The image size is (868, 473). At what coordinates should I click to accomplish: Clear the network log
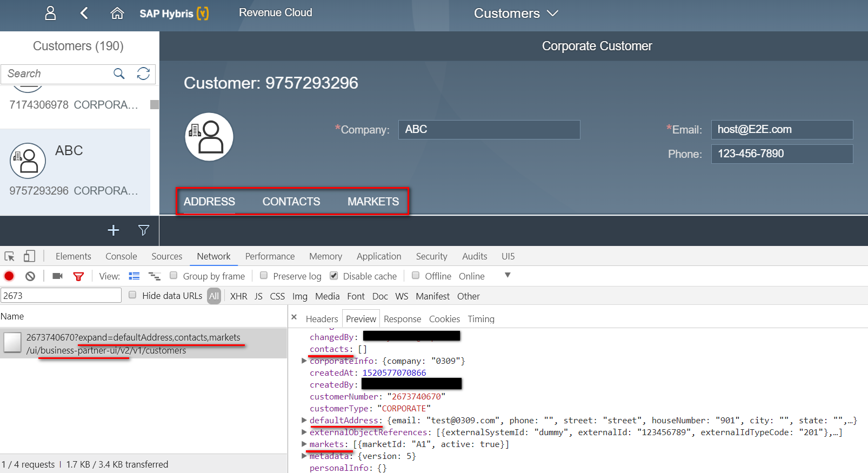tap(30, 276)
